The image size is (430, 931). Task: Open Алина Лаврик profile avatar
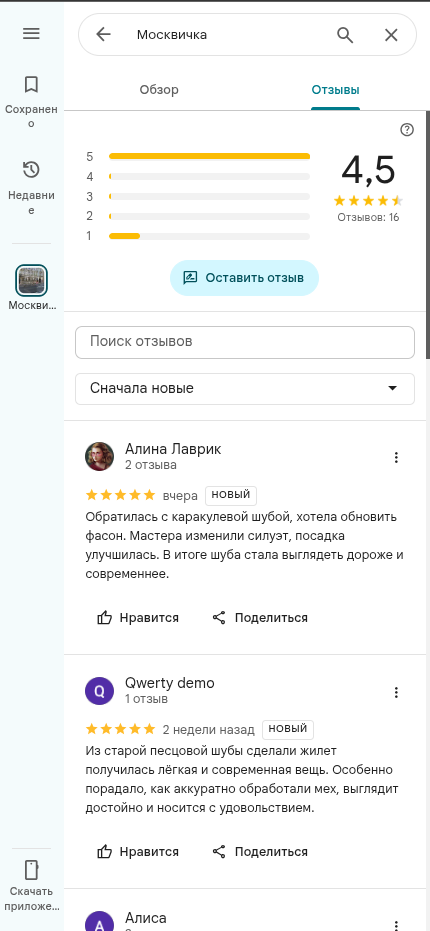click(99, 456)
